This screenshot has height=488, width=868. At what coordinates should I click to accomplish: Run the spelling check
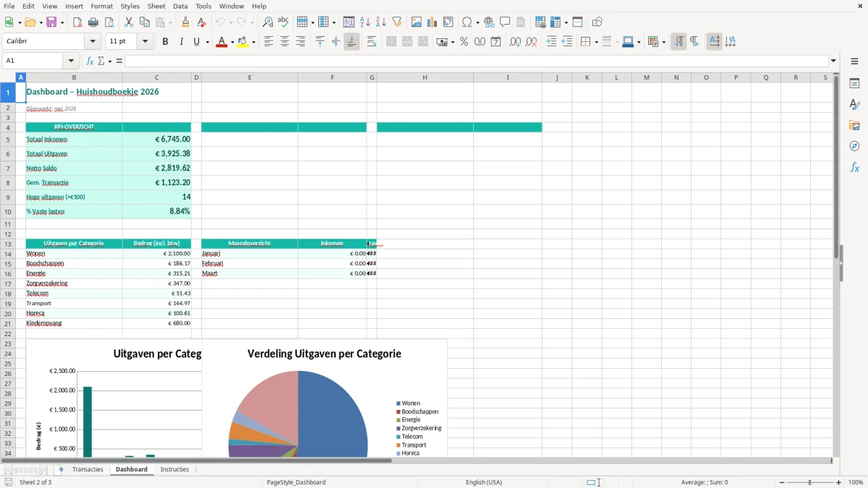(283, 22)
